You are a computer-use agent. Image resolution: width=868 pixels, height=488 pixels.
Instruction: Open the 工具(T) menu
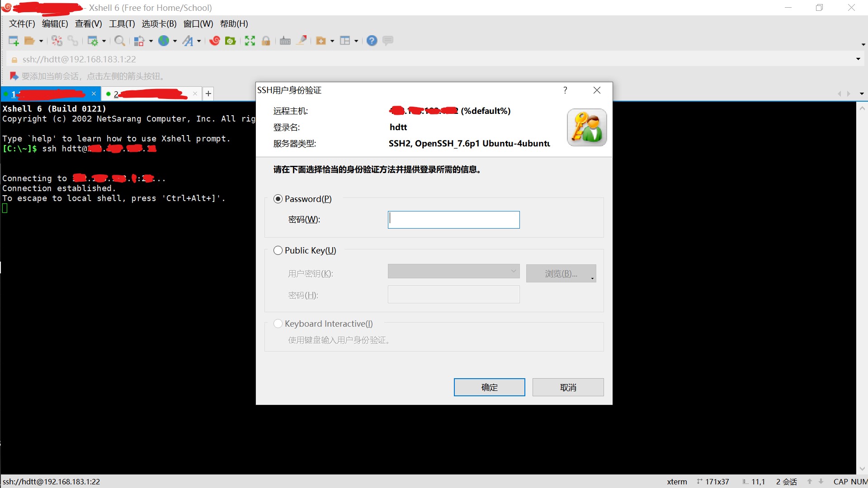[x=122, y=24]
